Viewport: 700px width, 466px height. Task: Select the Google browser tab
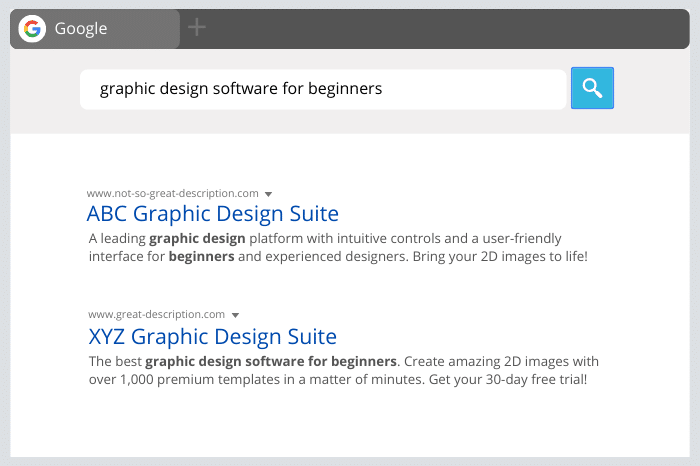(x=95, y=29)
